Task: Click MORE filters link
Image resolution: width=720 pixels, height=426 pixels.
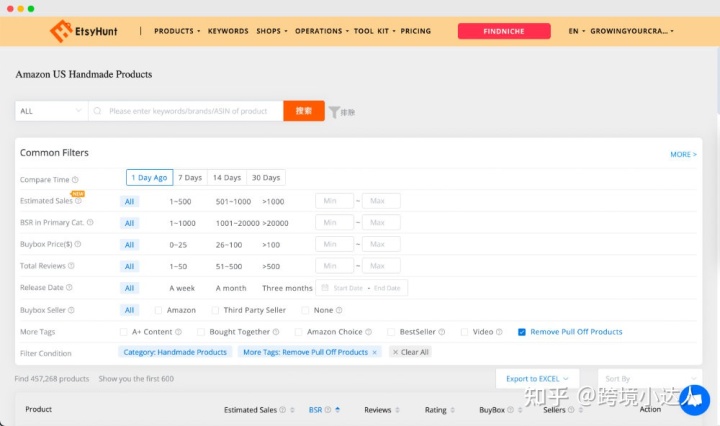Action: (x=683, y=154)
